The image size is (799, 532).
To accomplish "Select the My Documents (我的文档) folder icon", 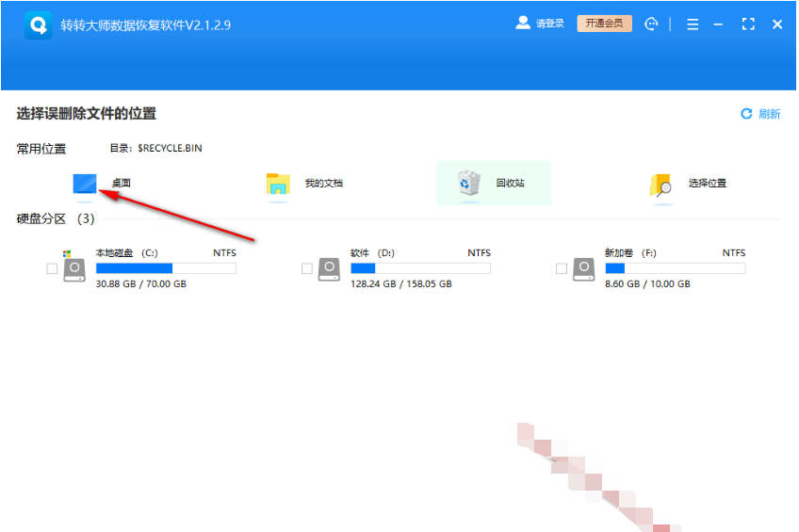I will [x=278, y=184].
